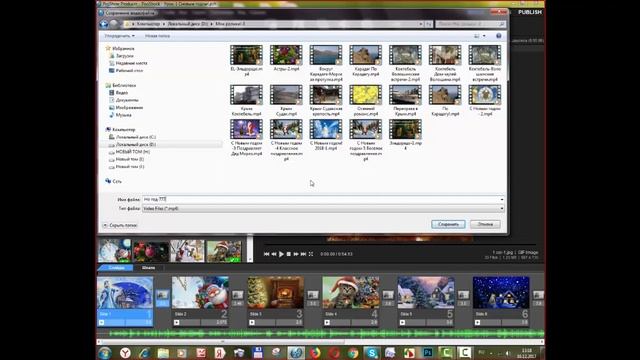Select the Крым Судак.mp4 file

(286, 100)
